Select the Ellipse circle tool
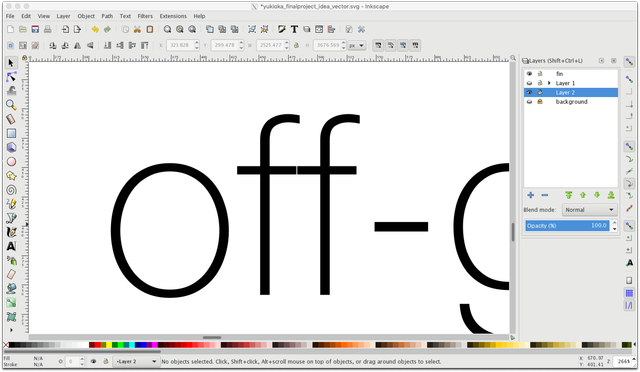The image size is (640, 372). pyautogui.click(x=11, y=162)
